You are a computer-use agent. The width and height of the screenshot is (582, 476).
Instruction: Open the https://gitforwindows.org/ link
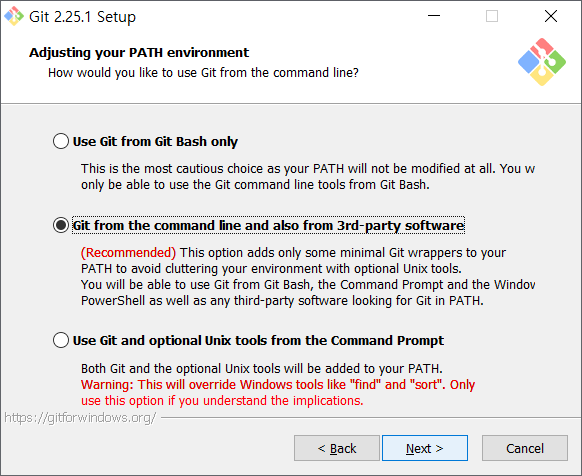[80, 418]
